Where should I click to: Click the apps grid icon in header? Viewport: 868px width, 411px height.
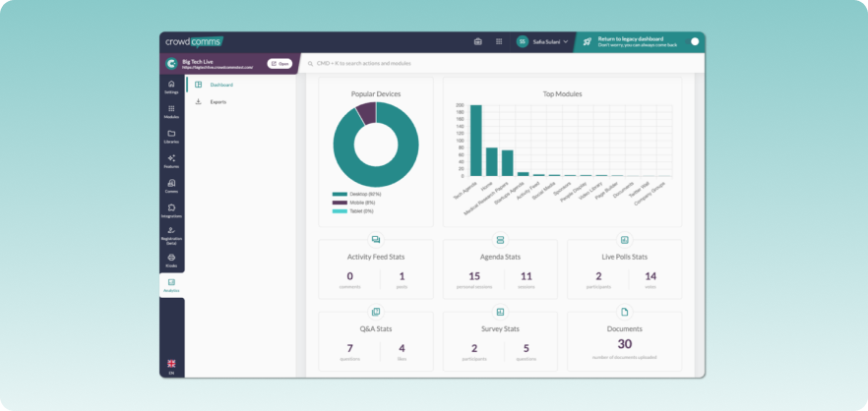[x=499, y=41]
